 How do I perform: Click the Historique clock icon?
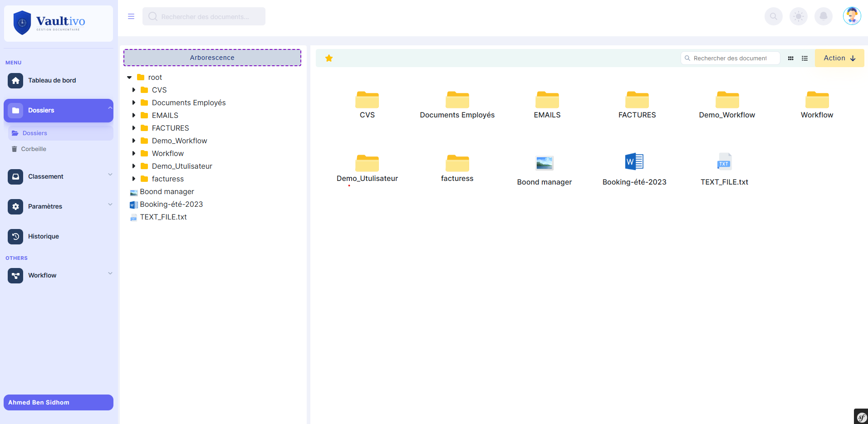(15, 236)
